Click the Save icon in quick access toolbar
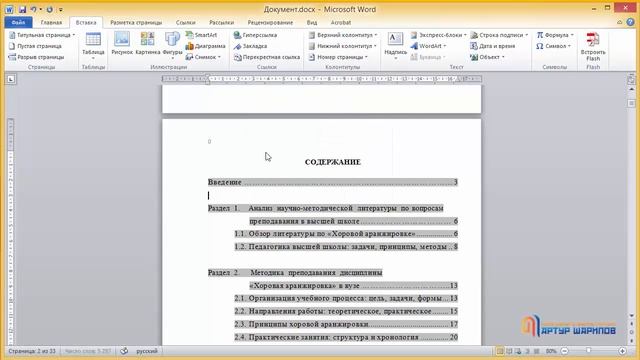This screenshot has height=360, width=640. (22, 9)
